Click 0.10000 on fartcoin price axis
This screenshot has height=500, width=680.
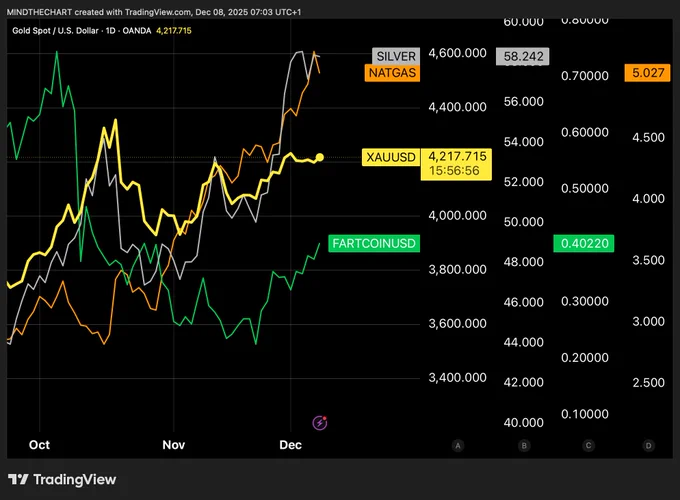click(585, 414)
